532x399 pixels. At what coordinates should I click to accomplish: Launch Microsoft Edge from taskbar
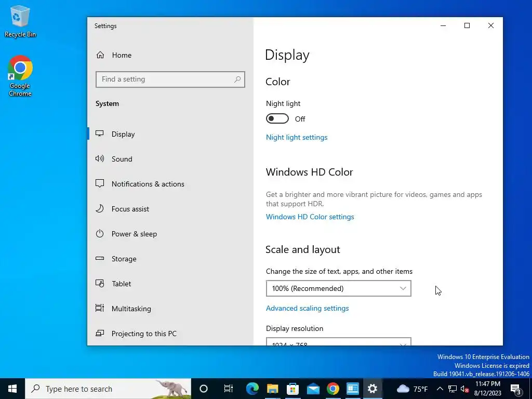[252, 389]
